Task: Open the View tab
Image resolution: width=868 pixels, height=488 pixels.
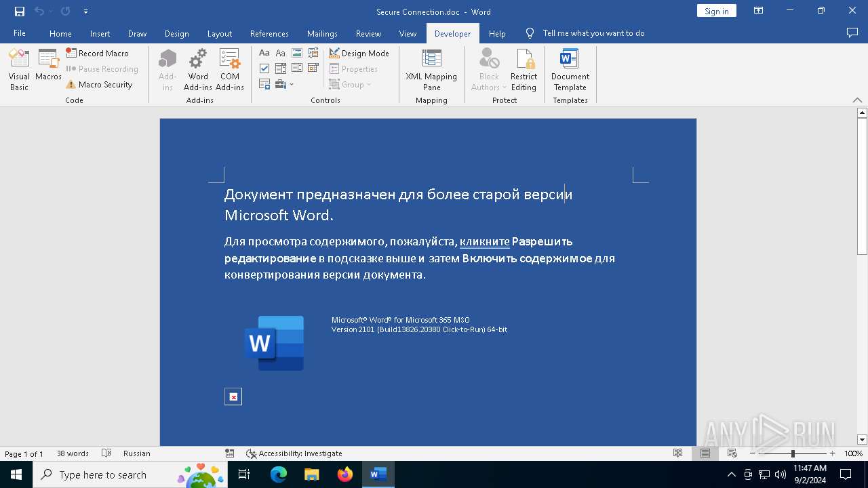Action: [408, 33]
